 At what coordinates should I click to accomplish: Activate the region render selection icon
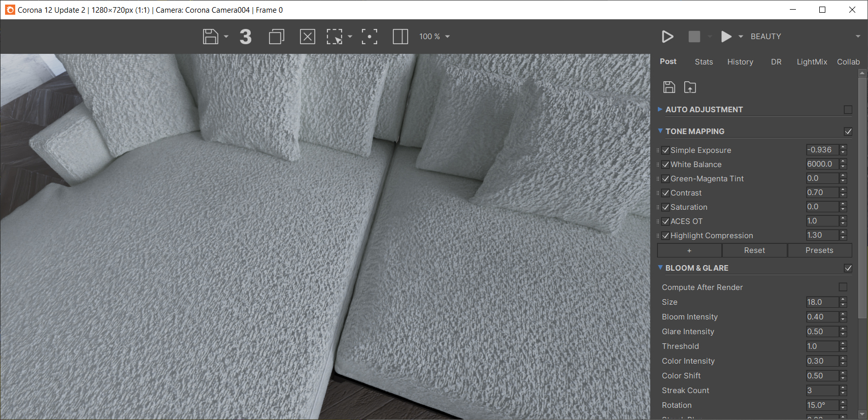335,37
